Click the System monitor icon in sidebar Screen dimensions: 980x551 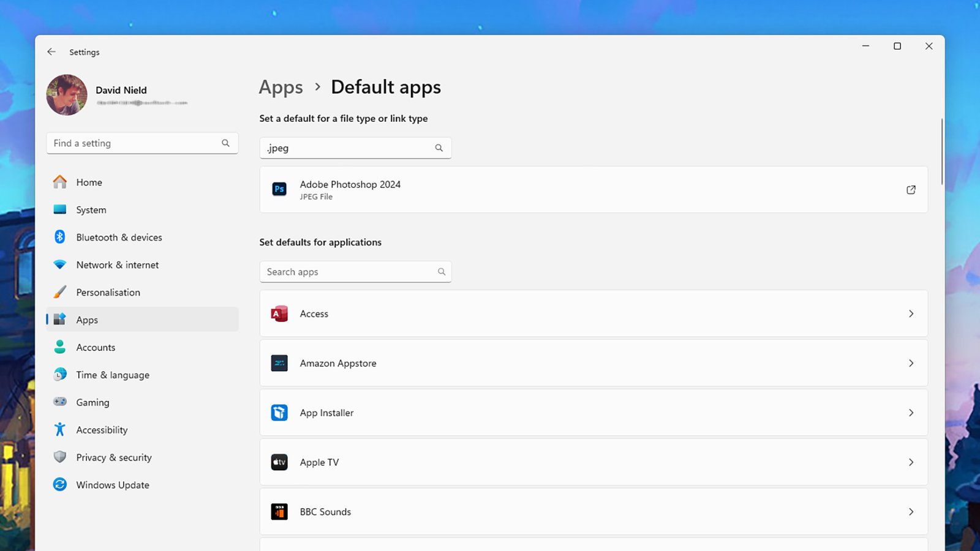coord(60,209)
